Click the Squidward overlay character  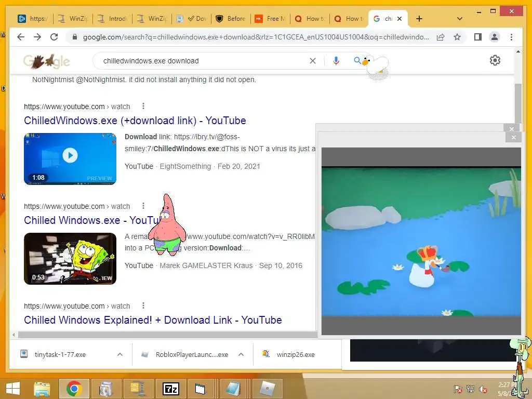click(x=521, y=366)
